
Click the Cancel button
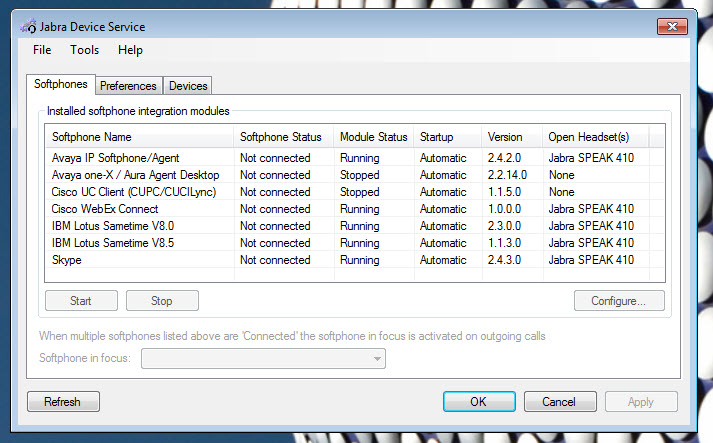(560, 402)
